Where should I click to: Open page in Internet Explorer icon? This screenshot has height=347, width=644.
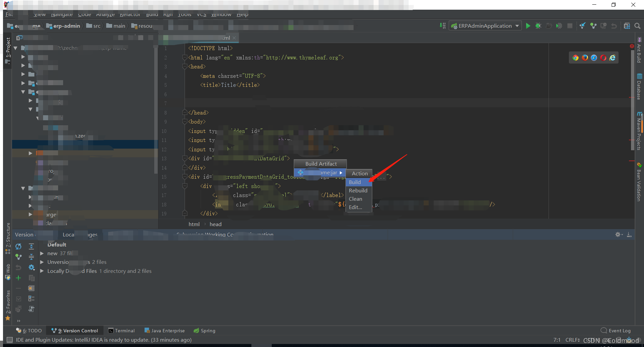pos(612,58)
